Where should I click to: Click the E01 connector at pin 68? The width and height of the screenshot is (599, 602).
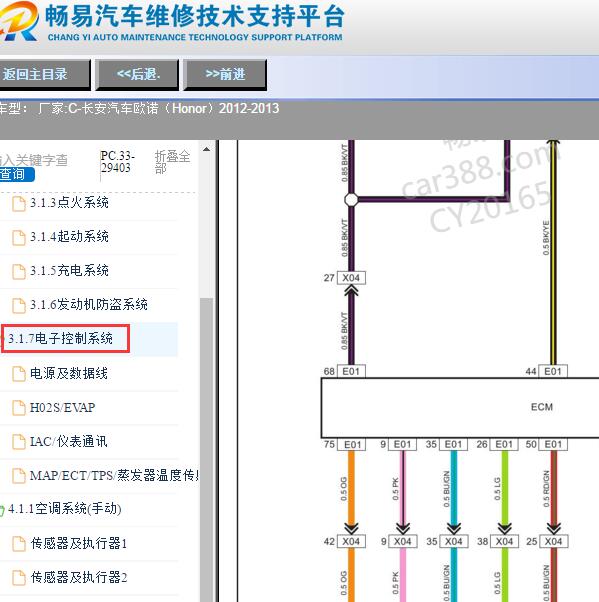pos(351,371)
